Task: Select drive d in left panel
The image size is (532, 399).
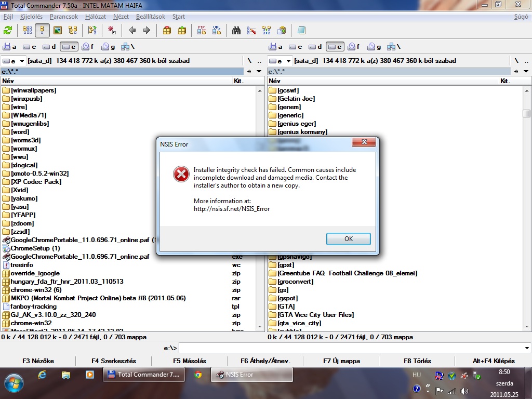Action: 49,47
